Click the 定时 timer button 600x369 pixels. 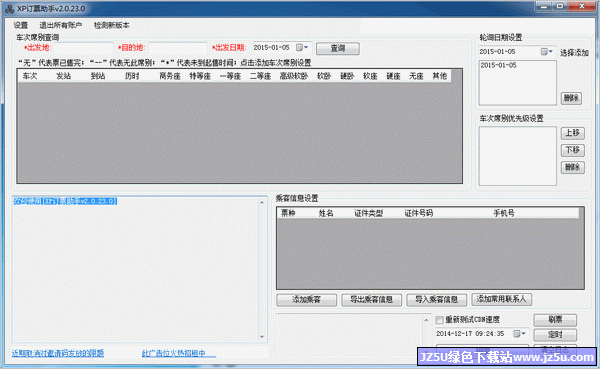click(555, 335)
